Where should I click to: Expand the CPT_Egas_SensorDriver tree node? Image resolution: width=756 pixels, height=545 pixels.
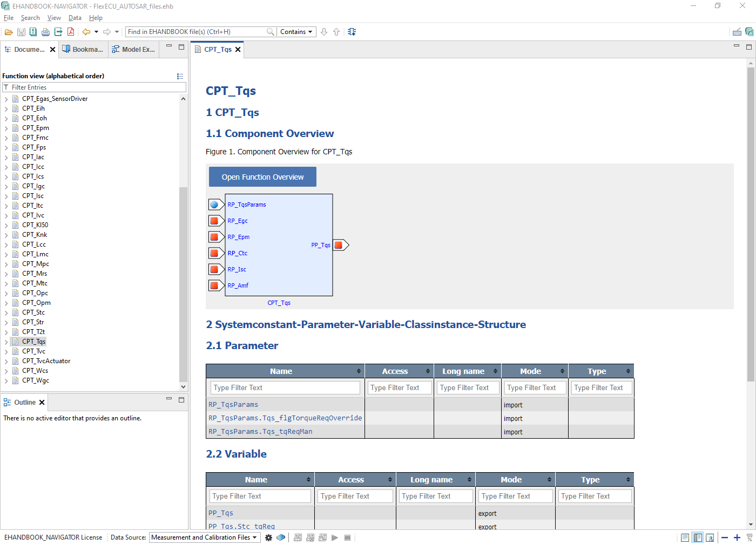click(6, 99)
